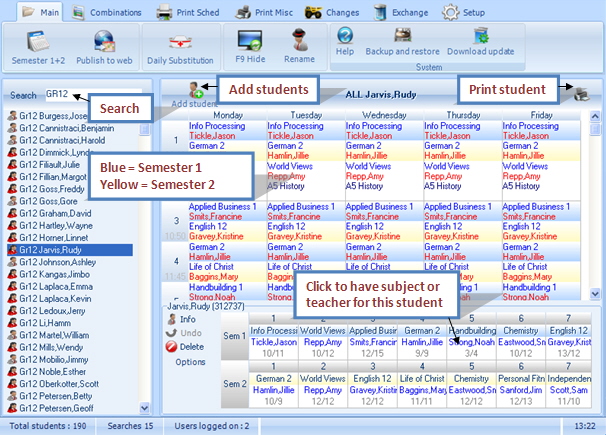Click Sem 2 Life of Christ cell

[x=422, y=379]
